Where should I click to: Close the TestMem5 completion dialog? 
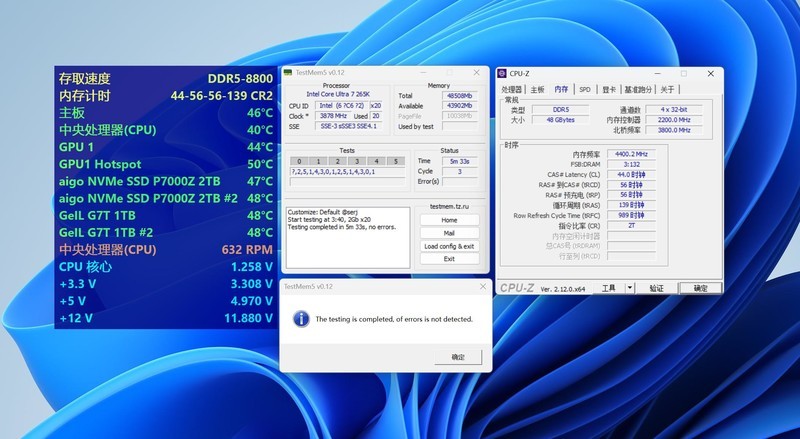(484, 286)
